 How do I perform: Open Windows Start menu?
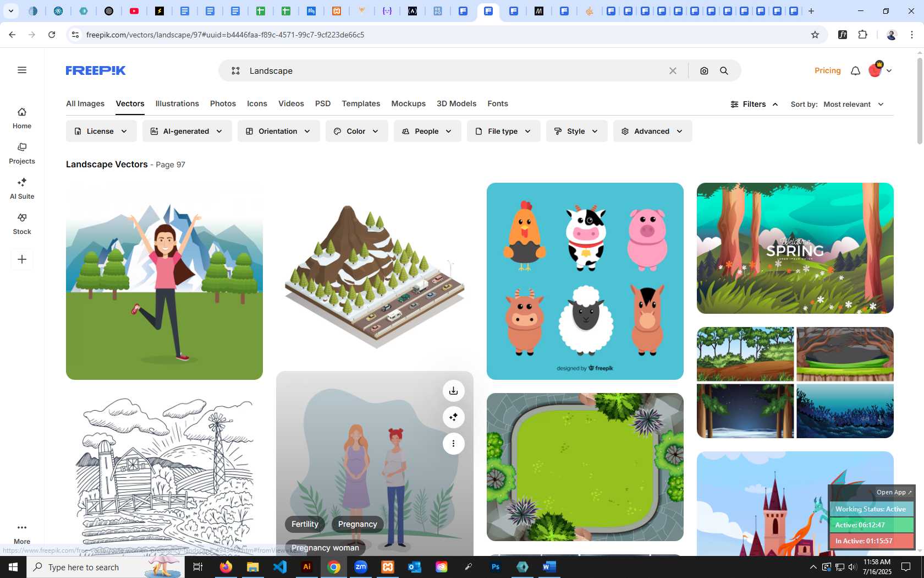(x=13, y=567)
